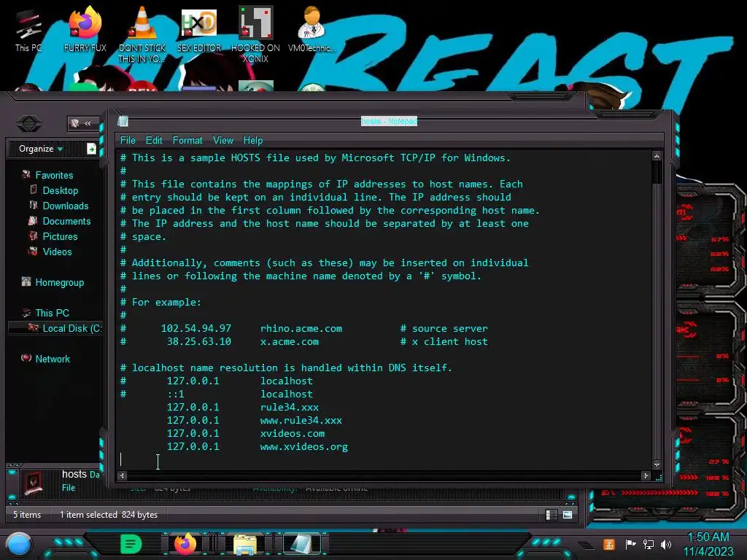The width and height of the screenshot is (747, 560).
Task: Open the Organize dropdown in Explorer
Action: 41,149
